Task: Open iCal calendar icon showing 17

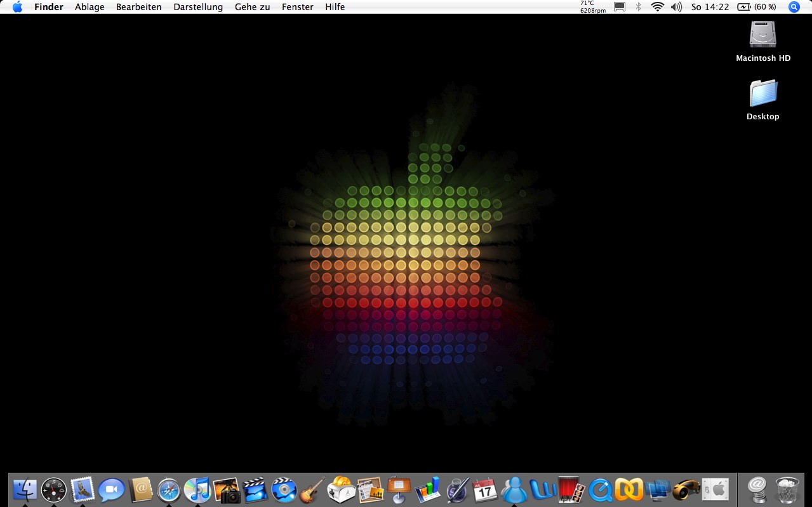Action: click(485, 490)
